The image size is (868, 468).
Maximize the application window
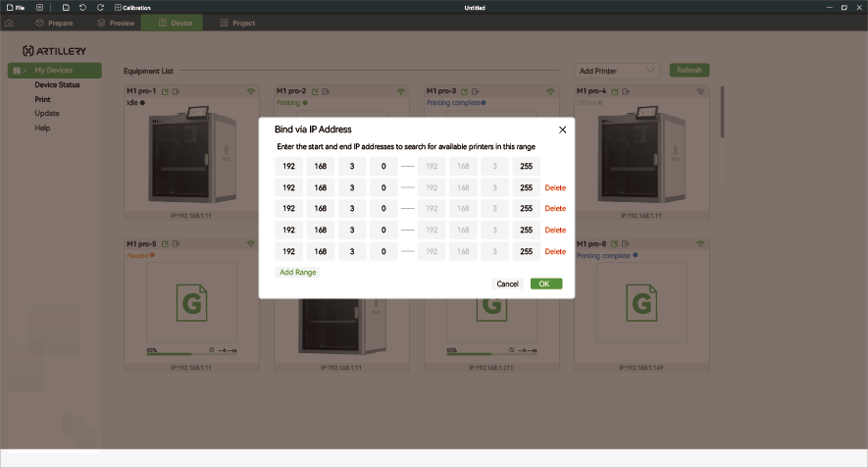click(844, 8)
